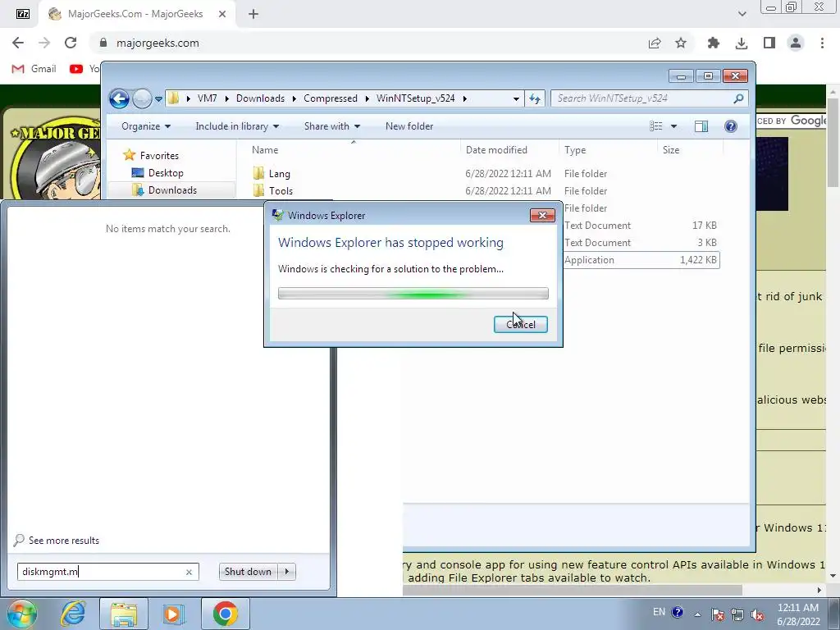Select the 17 KB Text Document row
Image resolution: width=840 pixels, height=630 pixels.
point(641,226)
